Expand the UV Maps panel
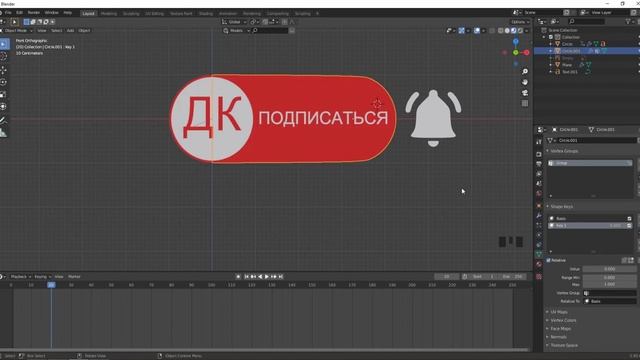 pyautogui.click(x=558, y=312)
